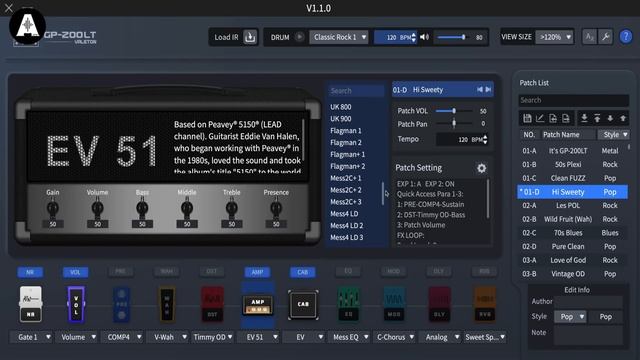Viewport: 640px width, 360px height.
Task: Move patch up with the up arrow icon
Action: [623, 118]
